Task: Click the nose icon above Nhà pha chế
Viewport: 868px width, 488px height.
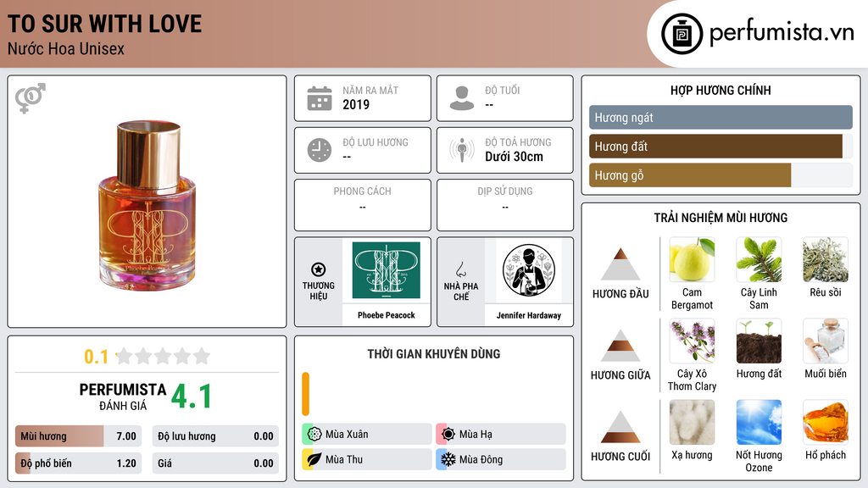Action: 460,269
